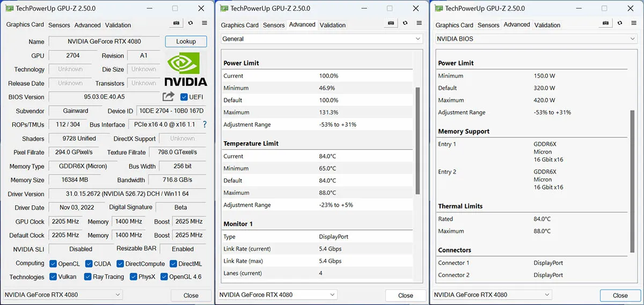
Task: Open GPU selector dropdown in right window
Action: tap(492, 295)
